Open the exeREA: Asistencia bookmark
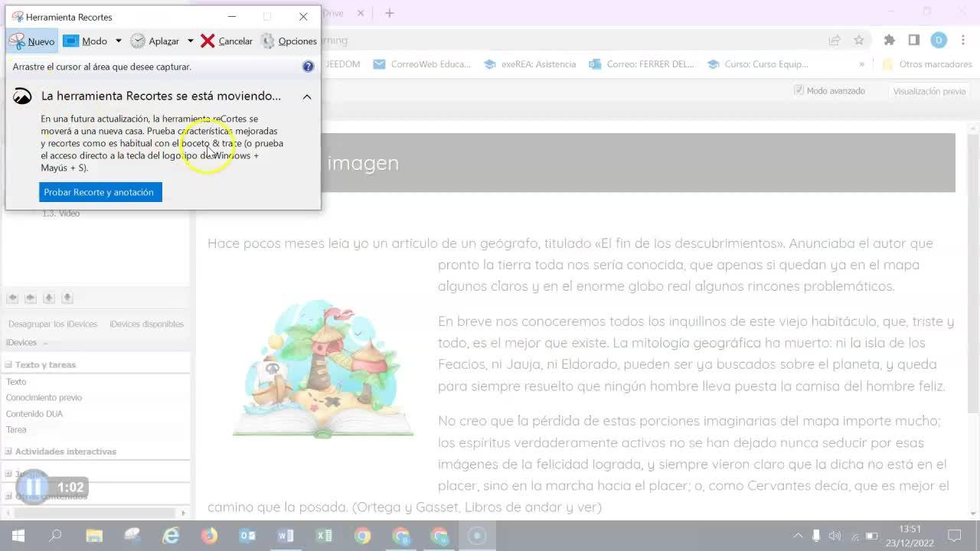Screen dimensions: 980x551 530,64
